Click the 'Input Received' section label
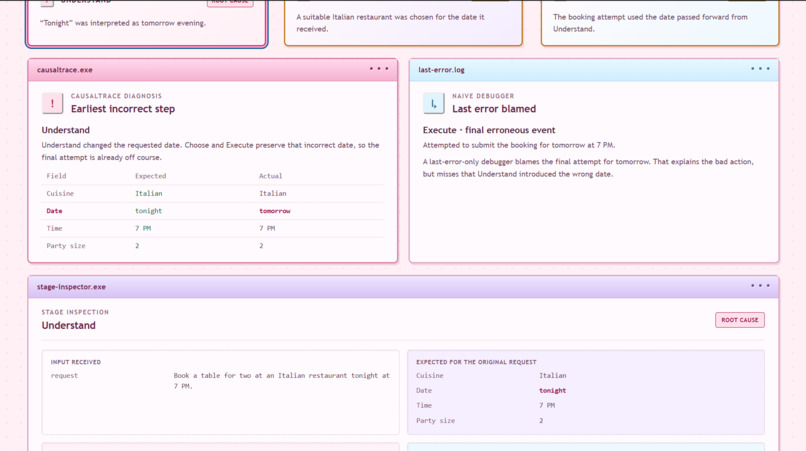 [x=76, y=362]
